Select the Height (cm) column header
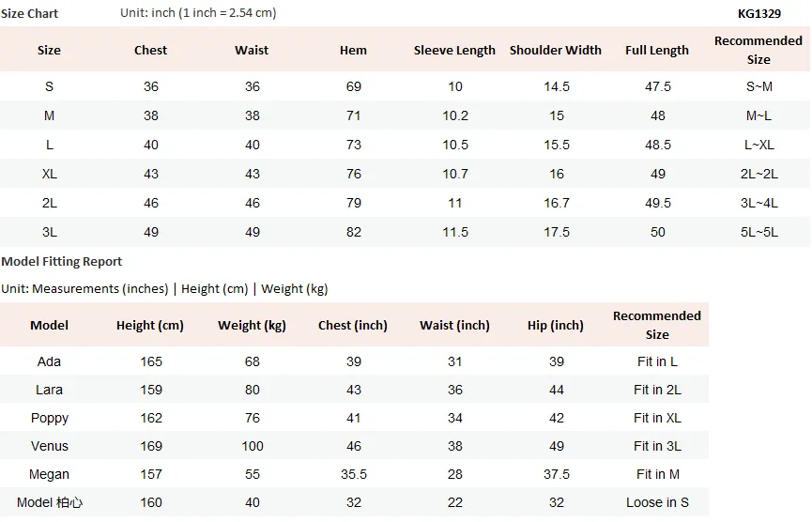The image size is (812, 522). pos(150,325)
